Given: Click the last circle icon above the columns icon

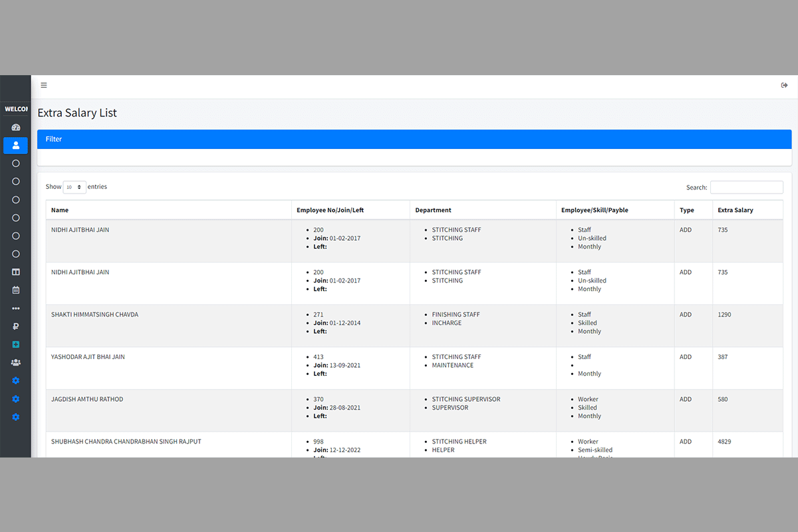Looking at the screenshot, I should [x=16, y=254].
